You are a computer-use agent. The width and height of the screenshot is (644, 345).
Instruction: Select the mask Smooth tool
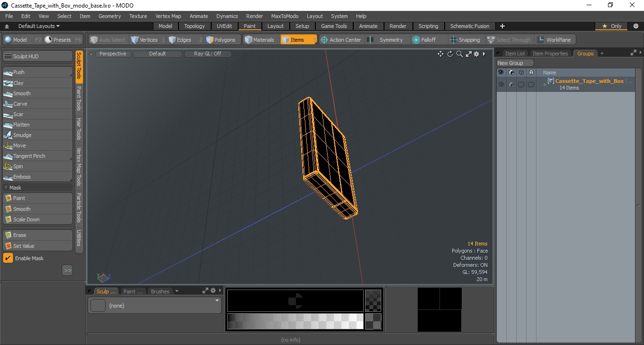[x=37, y=209]
